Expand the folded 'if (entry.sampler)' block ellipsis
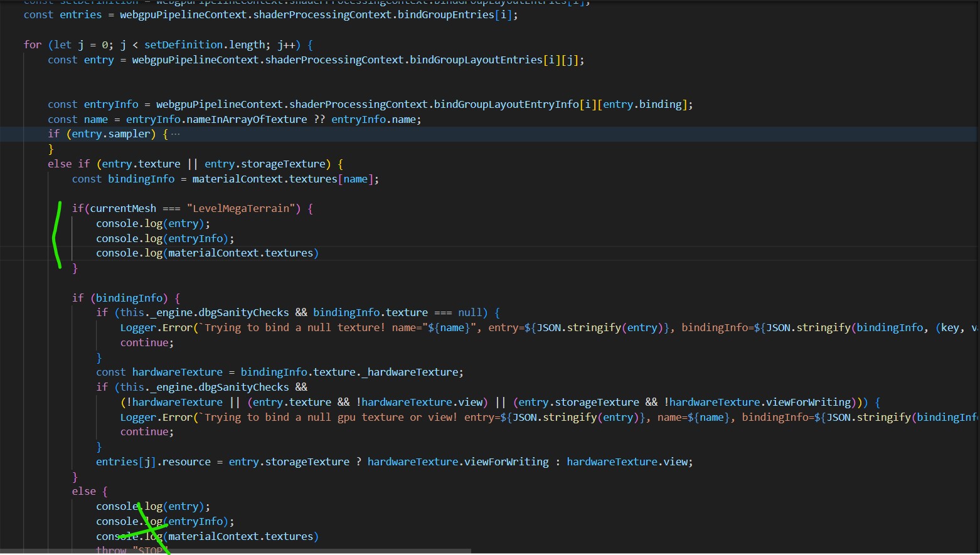Image resolution: width=980 pixels, height=555 pixels. click(175, 134)
